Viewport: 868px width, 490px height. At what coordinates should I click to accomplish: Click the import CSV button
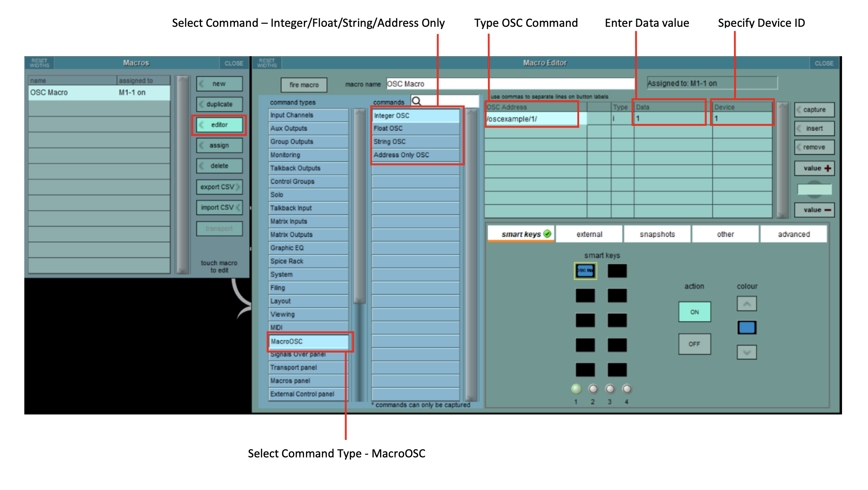[x=219, y=207]
